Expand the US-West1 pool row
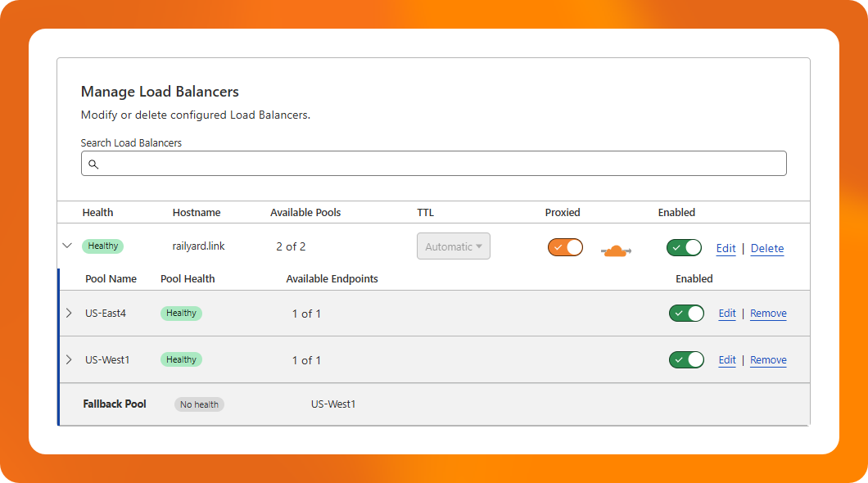The image size is (868, 483). pyautogui.click(x=69, y=359)
